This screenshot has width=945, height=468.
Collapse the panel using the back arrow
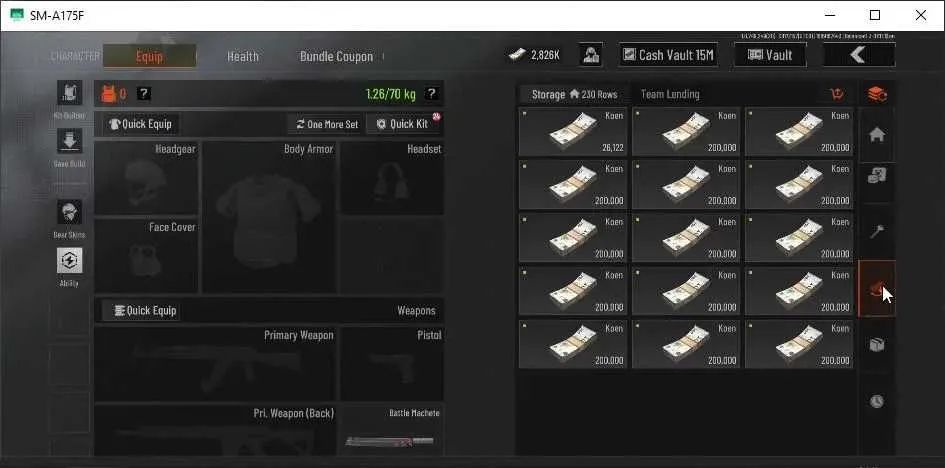[859, 55]
